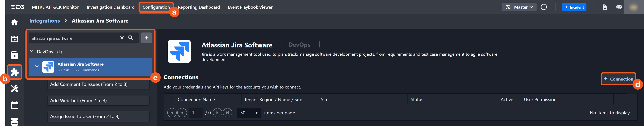Click the info circle icon
This screenshot has height=126, width=644.
544,7
